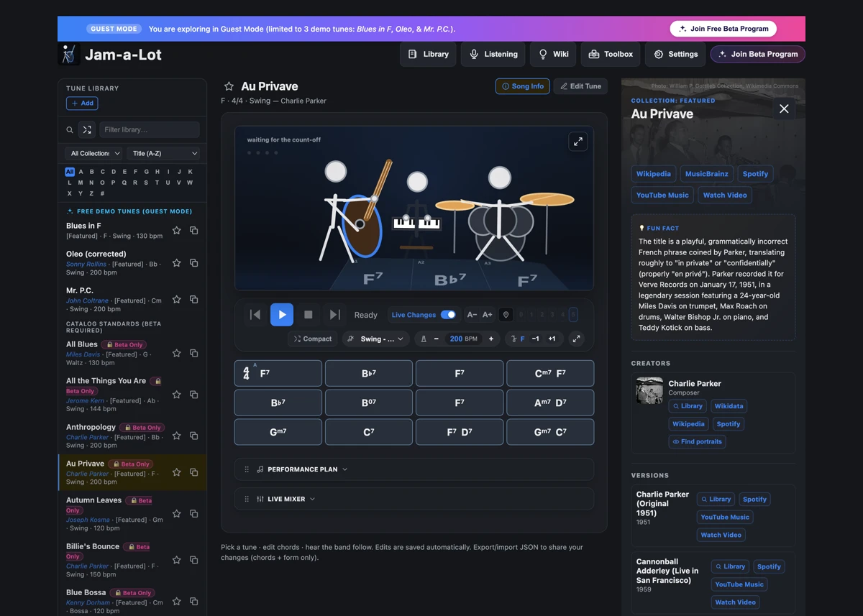The image size is (863, 616).
Task: Switch to Compact chord view
Action: (x=313, y=339)
